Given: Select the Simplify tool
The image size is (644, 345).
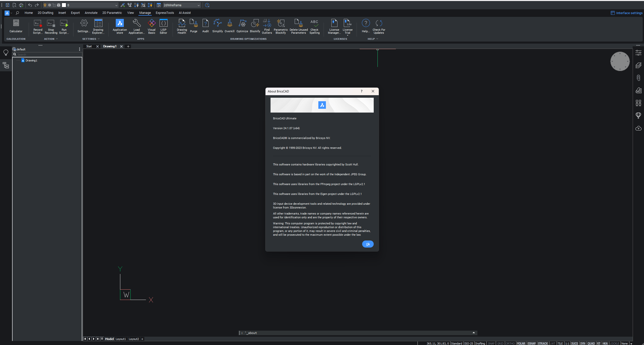Looking at the screenshot, I should pyautogui.click(x=217, y=26).
